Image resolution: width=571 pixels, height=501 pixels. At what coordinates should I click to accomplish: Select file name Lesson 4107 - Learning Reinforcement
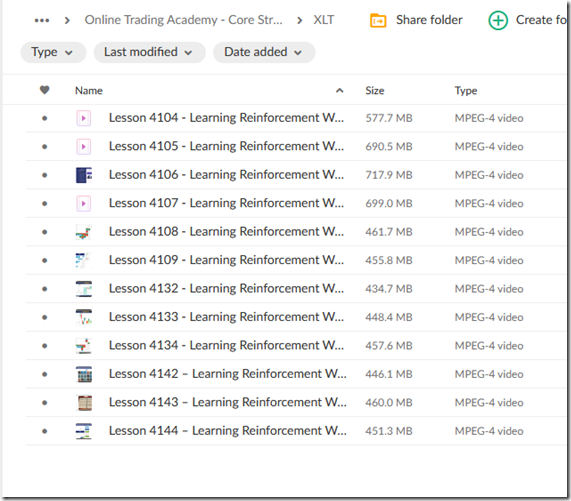pyautogui.click(x=226, y=203)
